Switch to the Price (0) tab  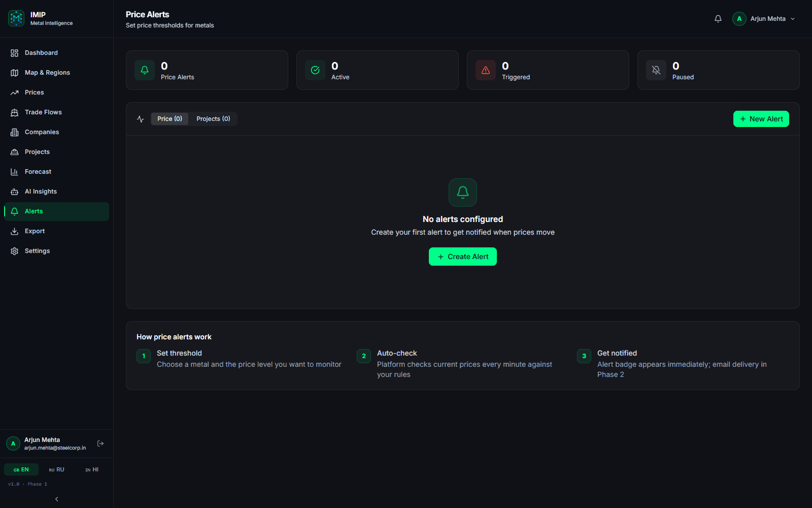point(170,119)
